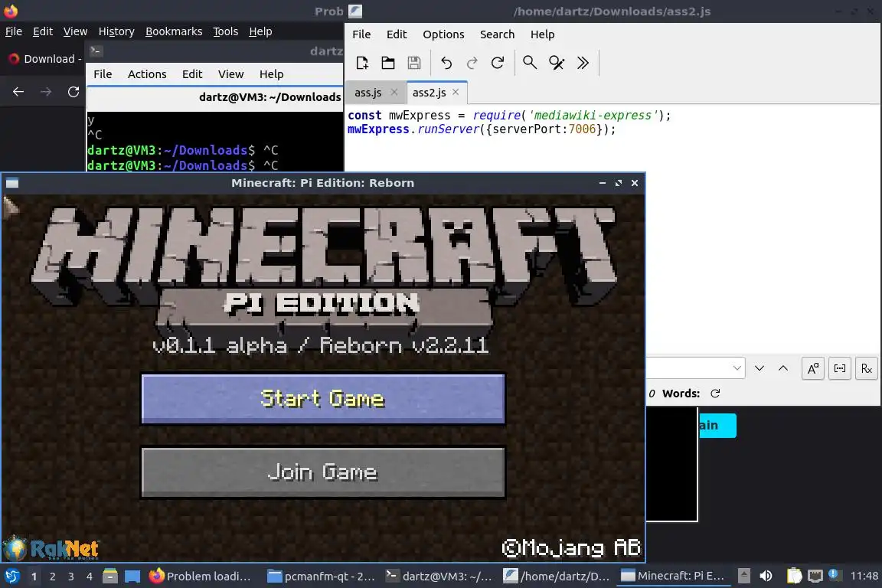Screen dimensions: 882x588
Task: Click Join Game in Minecraft
Action: (x=323, y=472)
